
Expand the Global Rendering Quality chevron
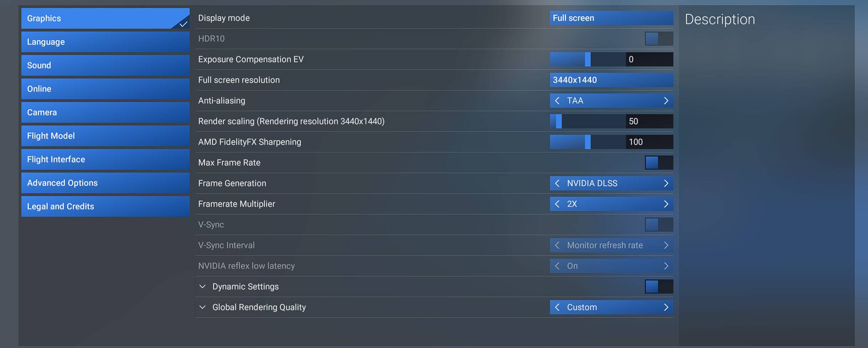coord(202,307)
